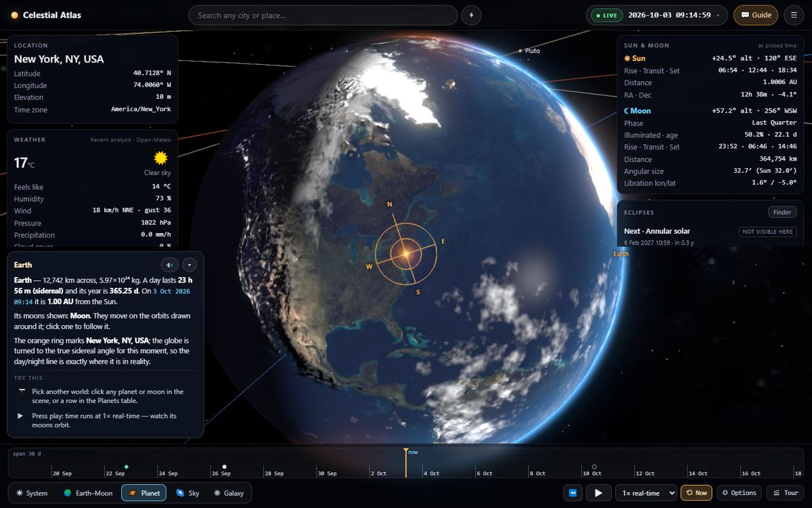Click the clear-sky sun weather icon

[x=160, y=158]
